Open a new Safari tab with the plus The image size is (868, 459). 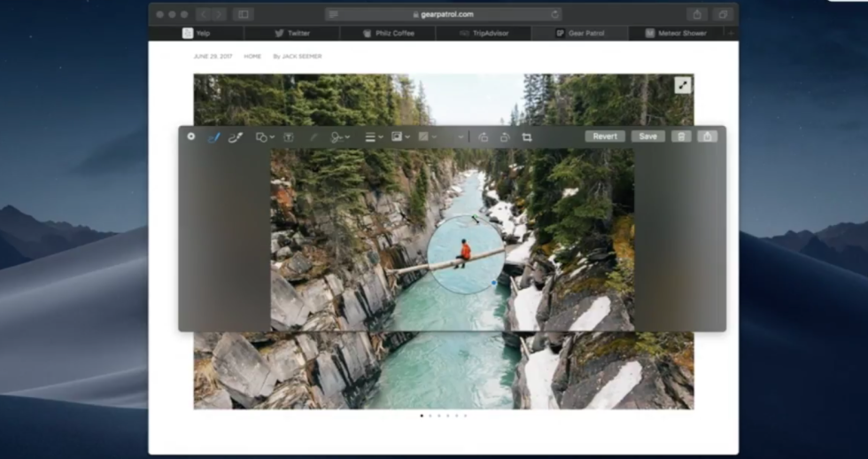click(731, 33)
